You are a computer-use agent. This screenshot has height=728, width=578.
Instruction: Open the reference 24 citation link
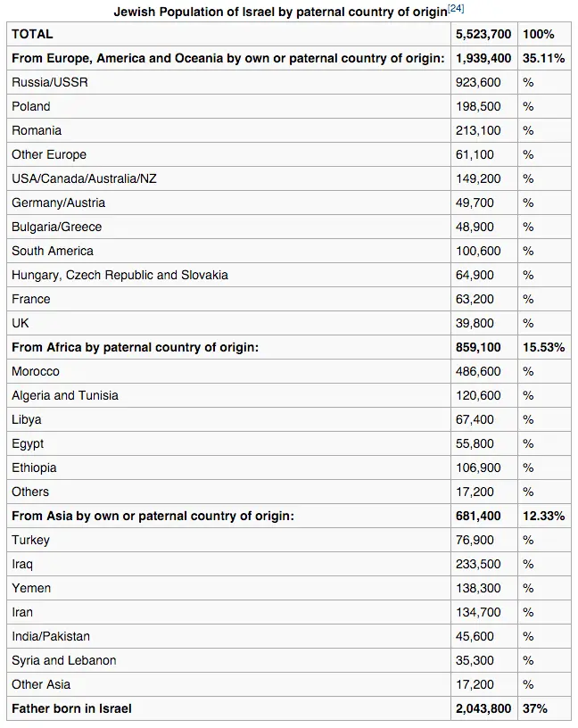click(456, 9)
